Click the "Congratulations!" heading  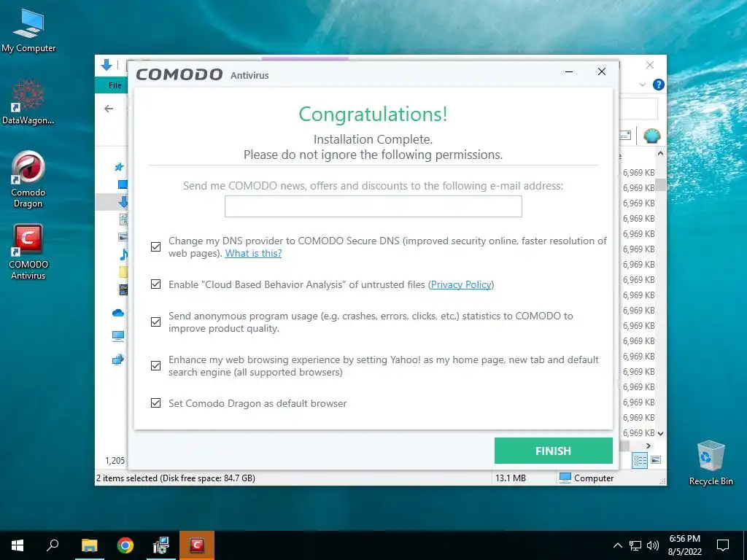click(373, 114)
